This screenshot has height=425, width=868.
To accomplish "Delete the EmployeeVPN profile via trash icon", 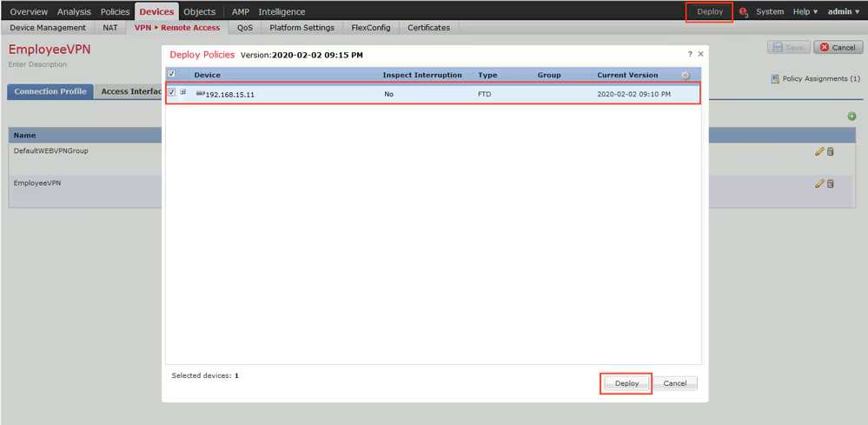I will 830,183.
